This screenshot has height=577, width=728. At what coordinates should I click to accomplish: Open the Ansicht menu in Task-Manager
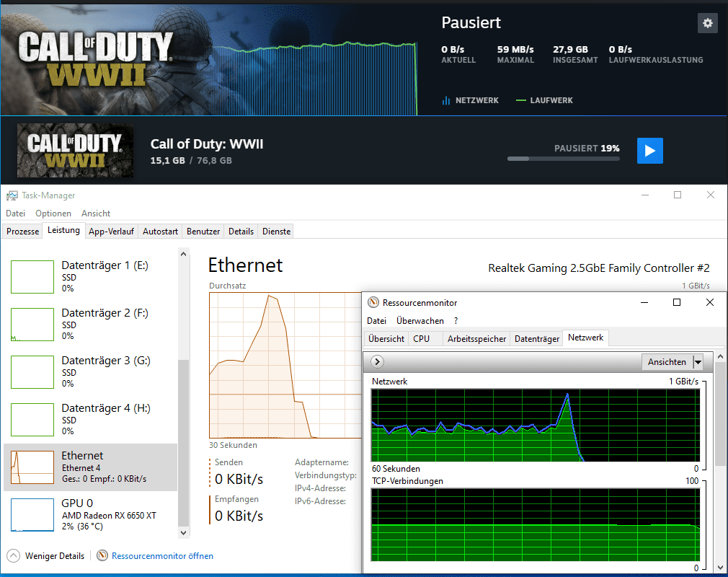96,213
